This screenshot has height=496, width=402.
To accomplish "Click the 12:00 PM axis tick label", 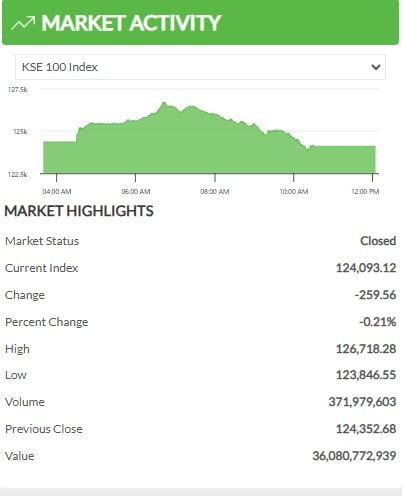I will [x=365, y=192].
